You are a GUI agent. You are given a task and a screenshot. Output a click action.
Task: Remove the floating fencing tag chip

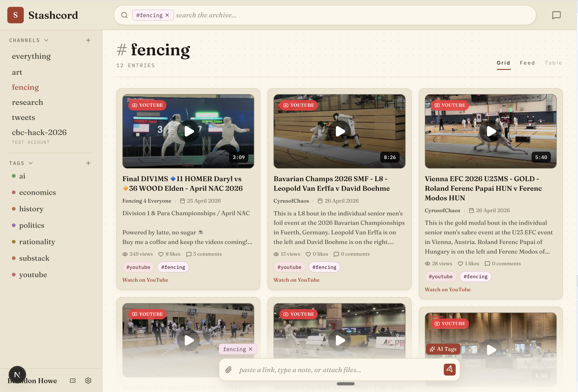pyautogui.click(x=250, y=349)
